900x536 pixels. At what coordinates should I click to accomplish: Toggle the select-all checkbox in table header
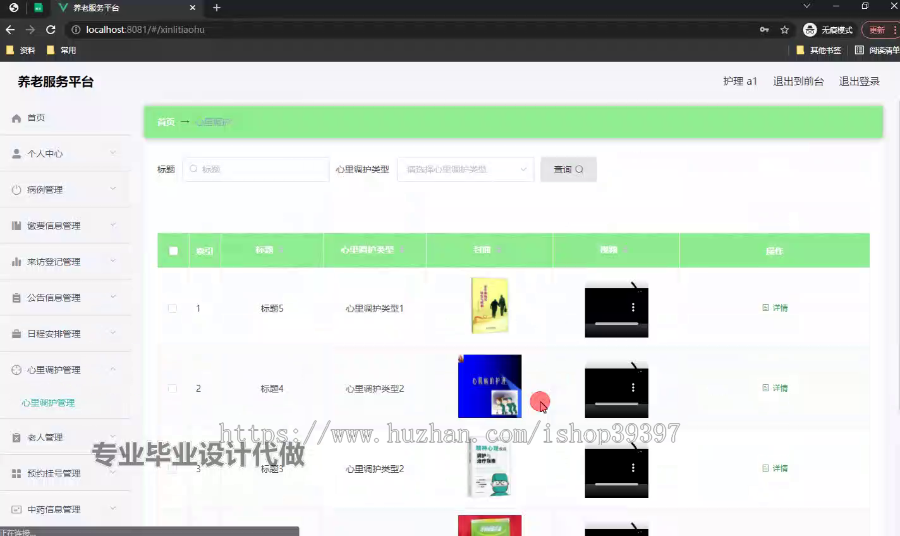(x=173, y=251)
